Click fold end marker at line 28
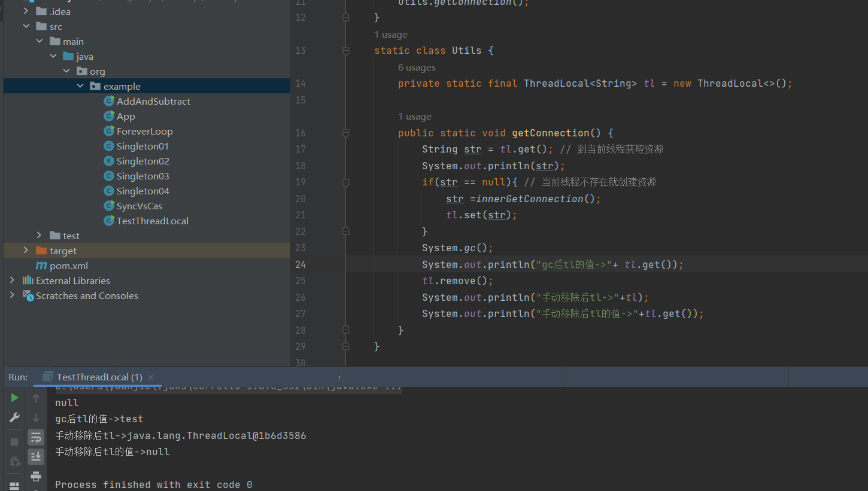 [345, 330]
